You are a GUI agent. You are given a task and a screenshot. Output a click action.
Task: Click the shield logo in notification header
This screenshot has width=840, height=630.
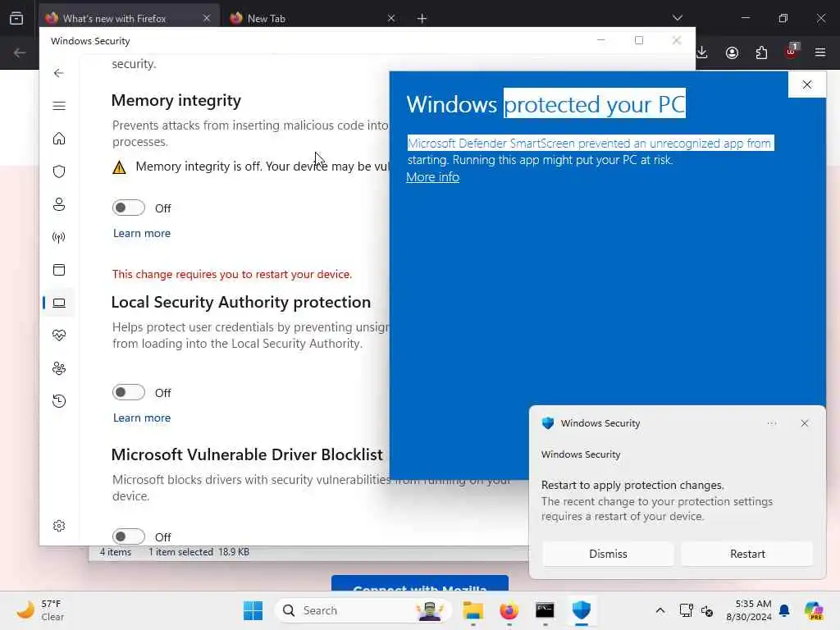click(x=547, y=423)
